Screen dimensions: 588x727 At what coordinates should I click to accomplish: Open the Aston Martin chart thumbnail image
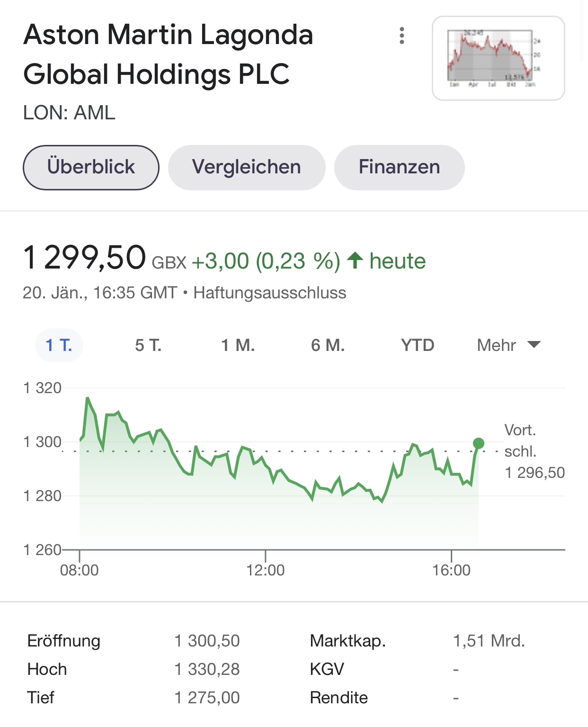pyautogui.click(x=498, y=58)
